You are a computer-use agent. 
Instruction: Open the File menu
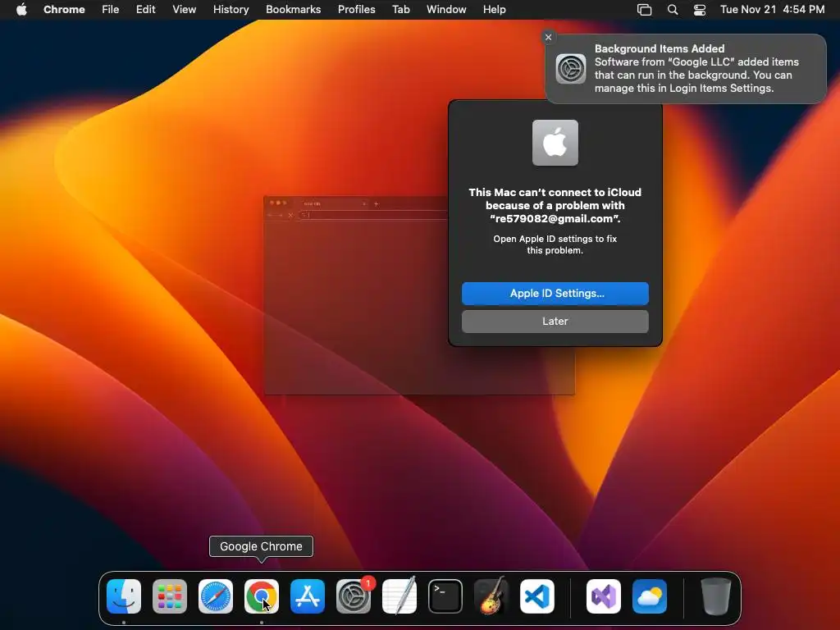pyautogui.click(x=111, y=10)
